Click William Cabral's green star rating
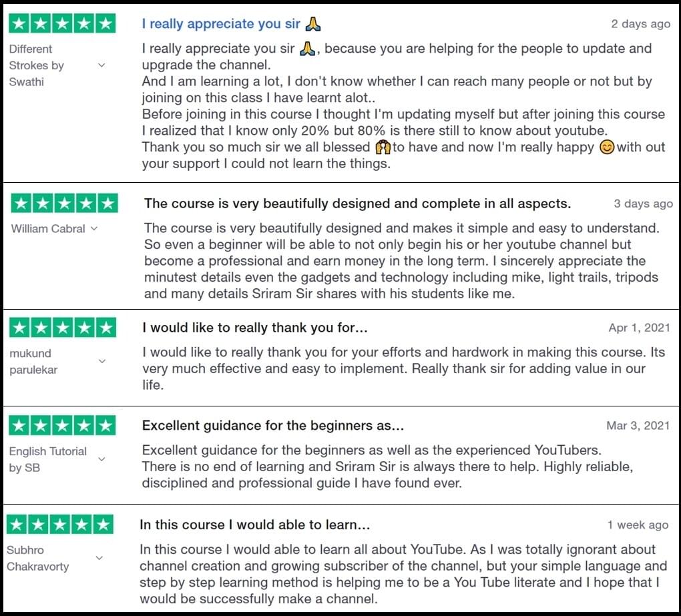Screen dimensions: 681x616 (64, 204)
